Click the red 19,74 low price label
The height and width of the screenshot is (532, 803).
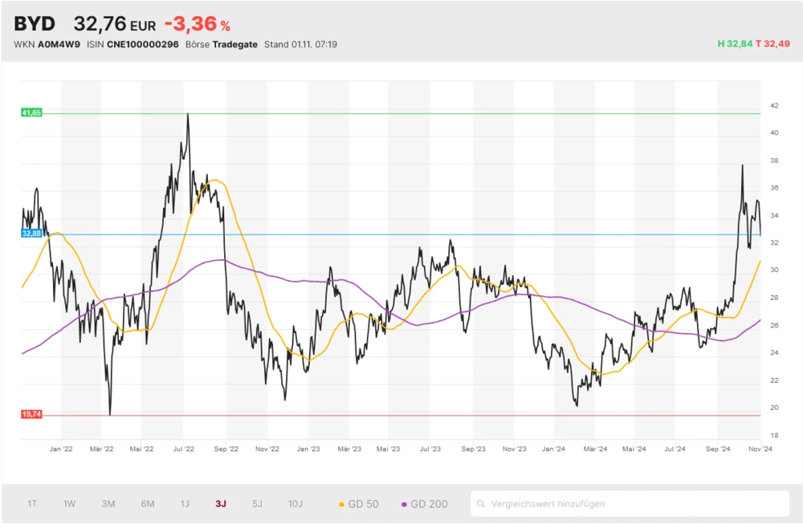pyautogui.click(x=31, y=414)
